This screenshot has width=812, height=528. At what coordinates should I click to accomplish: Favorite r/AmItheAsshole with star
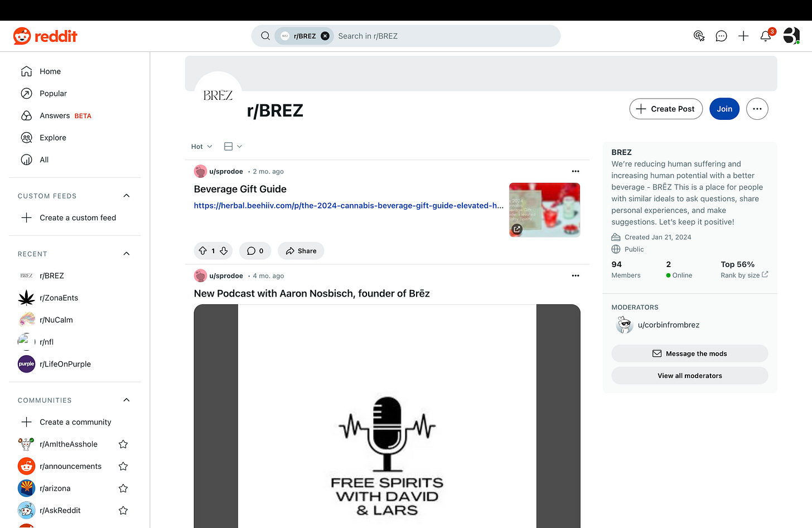coord(123,444)
